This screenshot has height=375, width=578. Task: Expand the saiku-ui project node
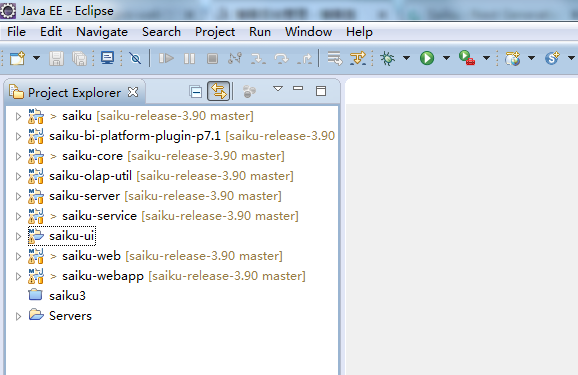18,236
